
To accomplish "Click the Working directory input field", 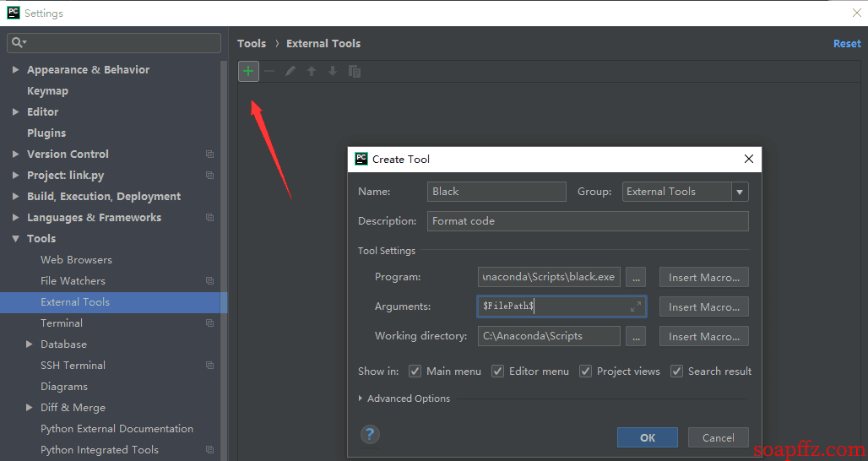I will tap(549, 336).
